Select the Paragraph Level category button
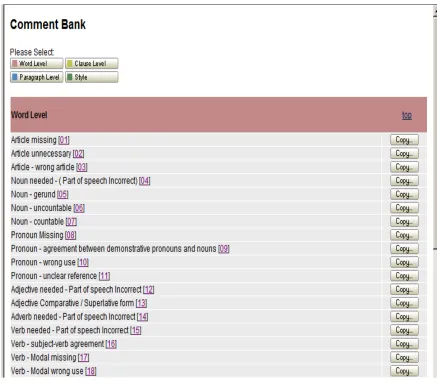 point(37,77)
